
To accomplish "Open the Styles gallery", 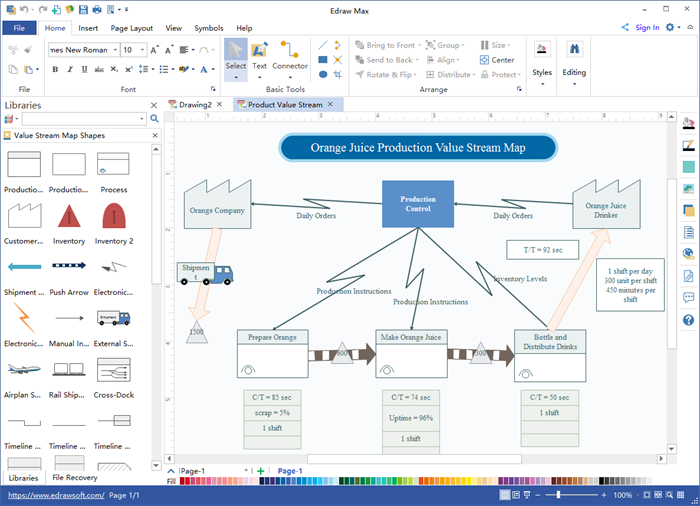I will (542, 58).
